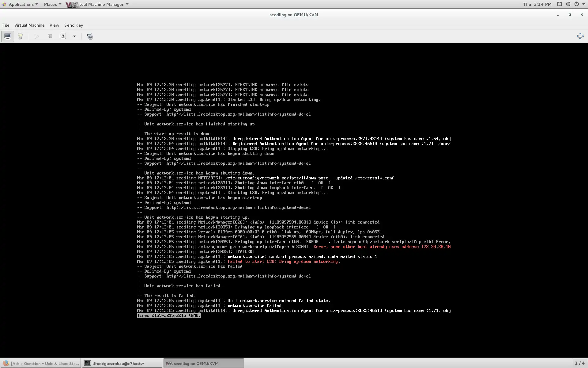The image size is (588, 368).
Task: Click the Shut Down power button icon
Action: pos(63,36)
